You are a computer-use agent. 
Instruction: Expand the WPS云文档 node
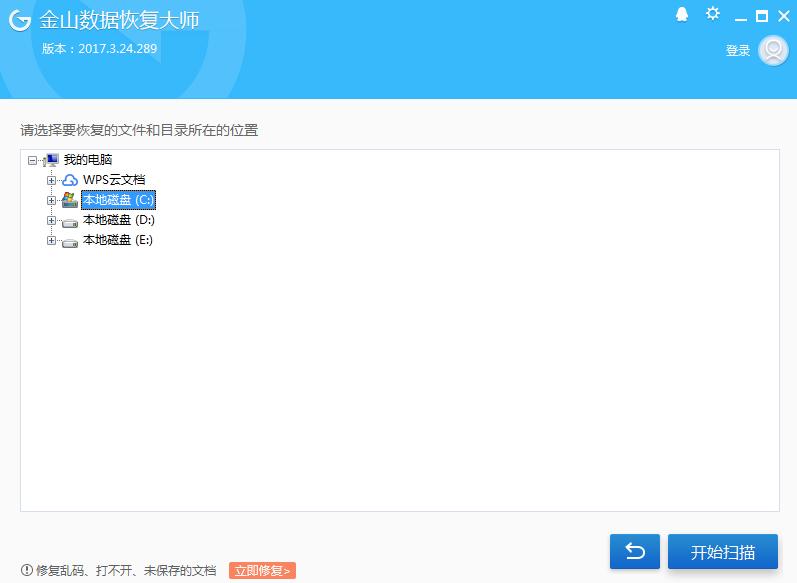[x=51, y=180]
